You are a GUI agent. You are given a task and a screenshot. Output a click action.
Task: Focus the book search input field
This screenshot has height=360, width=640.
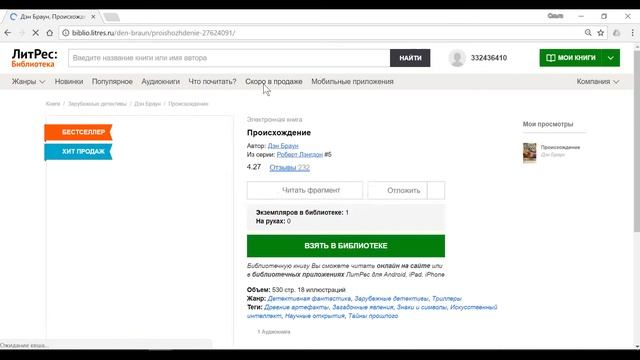click(229, 58)
